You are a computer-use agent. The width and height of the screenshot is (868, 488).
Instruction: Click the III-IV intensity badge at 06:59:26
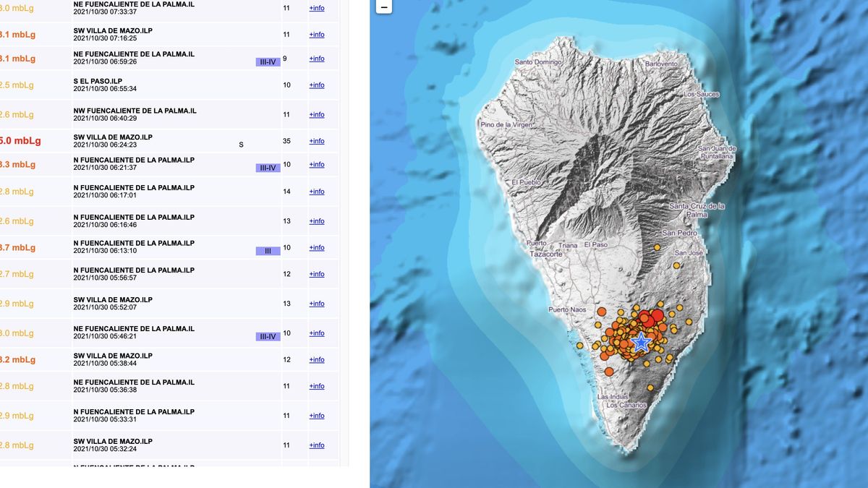[268, 62]
